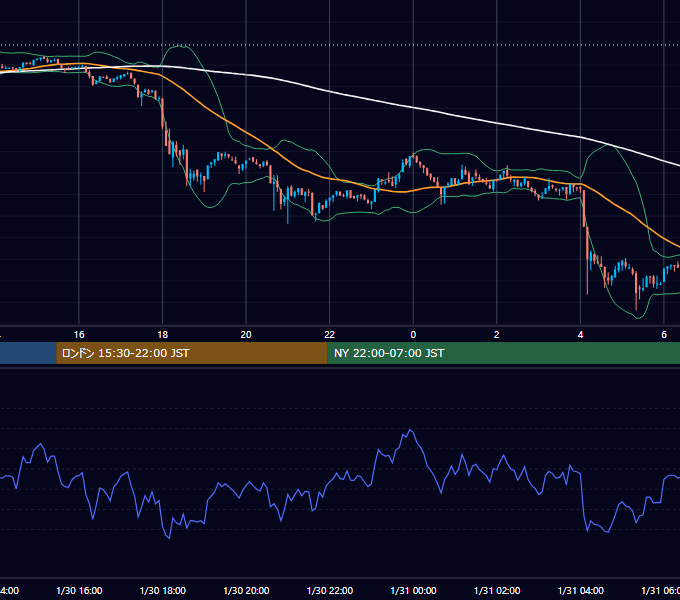The width and height of the screenshot is (680, 600).
Task: Click the 22 hour label on price chart axis
Action: [330, 335]
